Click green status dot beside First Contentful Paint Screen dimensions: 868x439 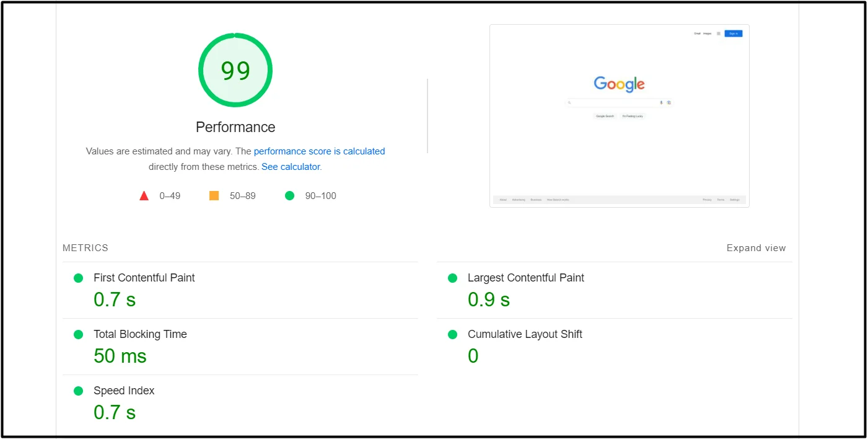tap(79, 278)
